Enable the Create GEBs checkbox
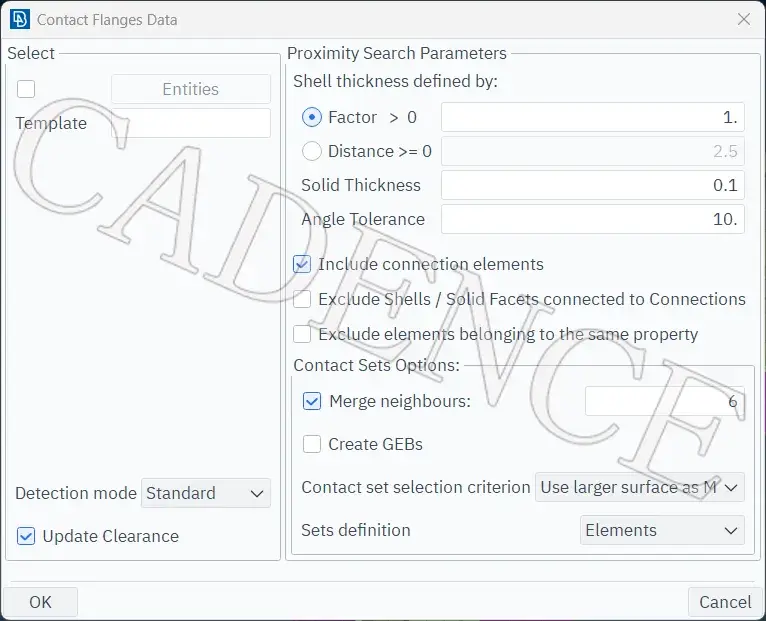 312,444
